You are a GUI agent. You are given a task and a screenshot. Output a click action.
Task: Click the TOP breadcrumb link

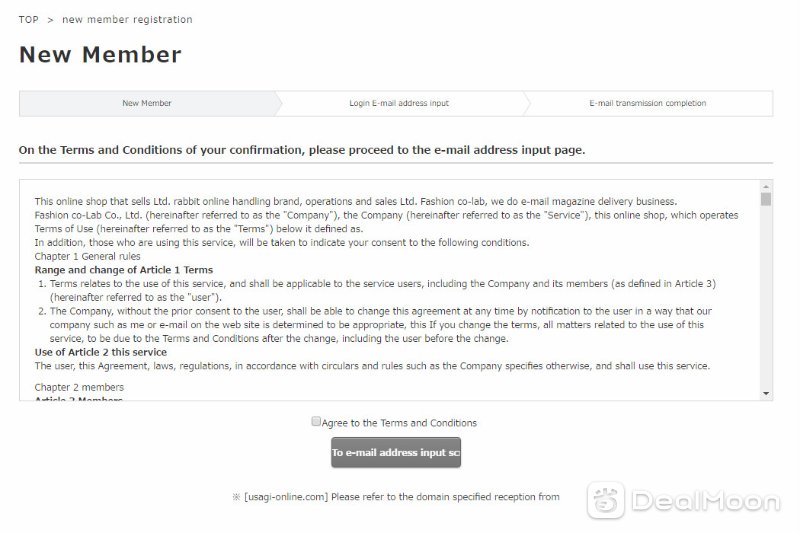pyautogui.click(x=29, y=19)
